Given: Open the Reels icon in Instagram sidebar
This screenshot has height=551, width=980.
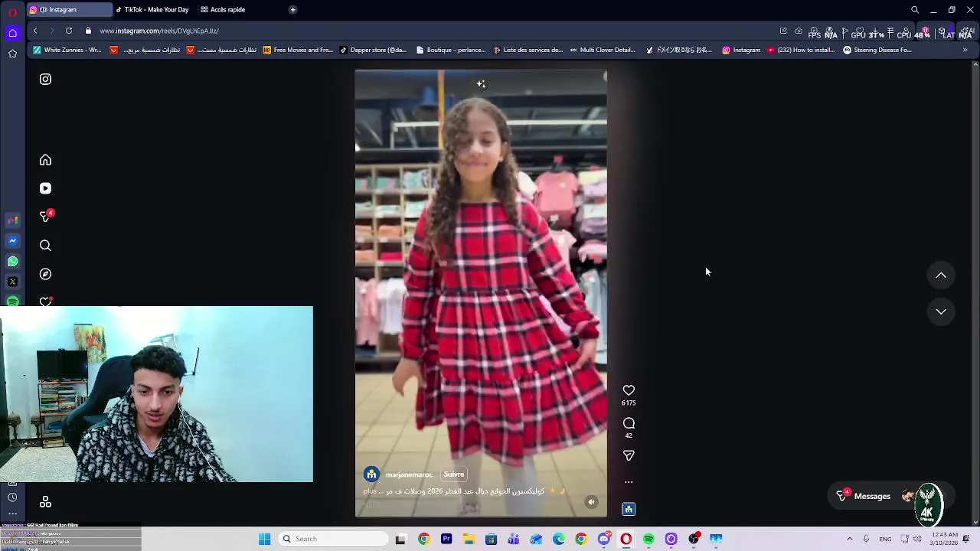Looking at the screenshot, I should (x=45, y=188).
